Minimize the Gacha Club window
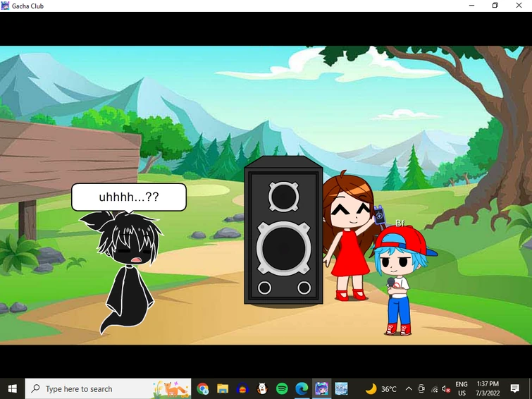Image resolution: width=532 pixels, height=399 pixels. 471,6
